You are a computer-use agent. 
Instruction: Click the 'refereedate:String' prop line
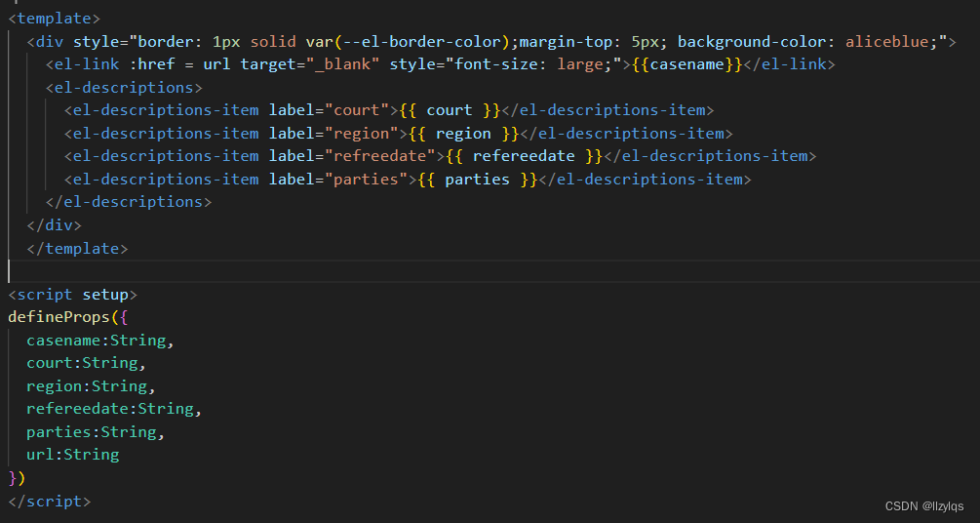pos(114,409)
